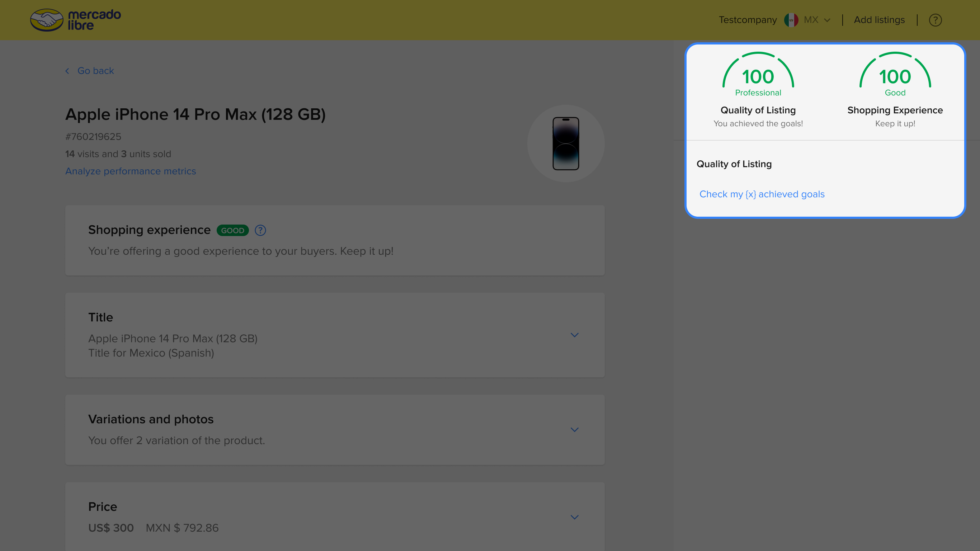The image size is (980, 551).
Task: Click the US$ 300 price value
Action: 111,528
